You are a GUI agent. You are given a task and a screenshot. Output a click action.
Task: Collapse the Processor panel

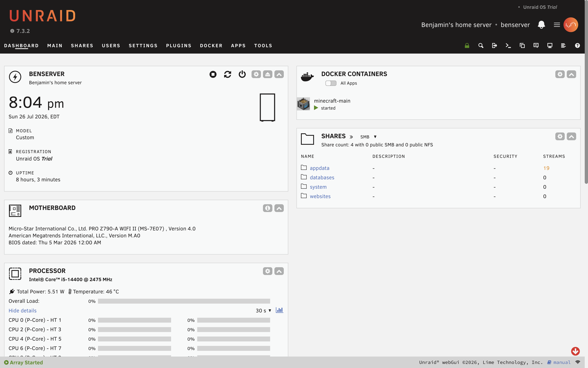279,271
